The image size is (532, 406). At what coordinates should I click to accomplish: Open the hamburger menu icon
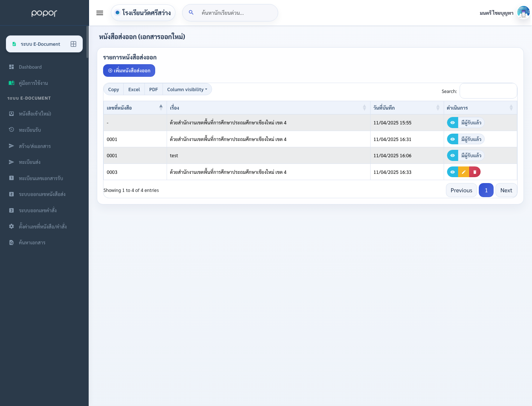(x=100, y=13)
